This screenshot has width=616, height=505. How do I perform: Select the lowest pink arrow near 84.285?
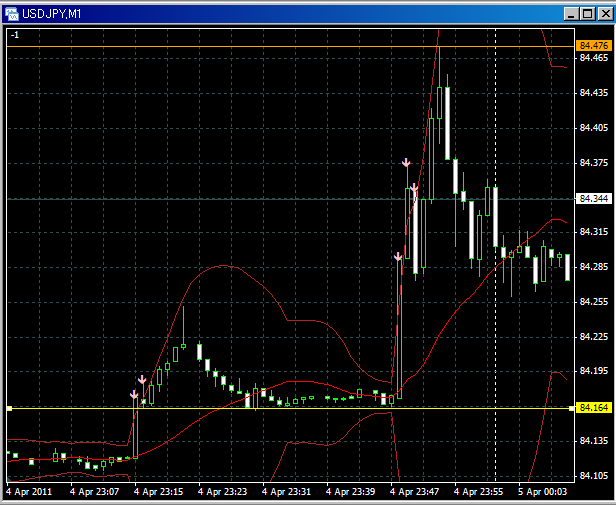[398, 258]
